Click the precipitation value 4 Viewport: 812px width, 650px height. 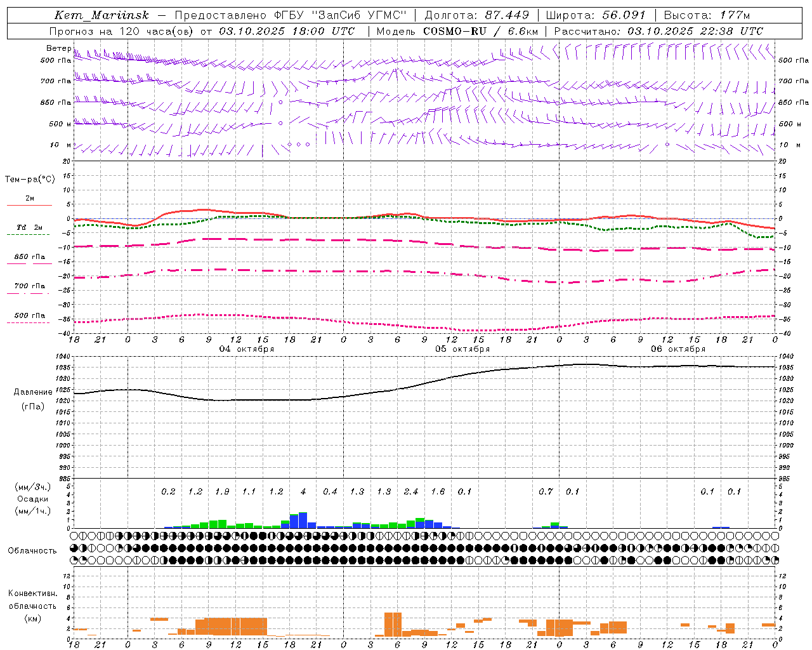pos(303,492)
